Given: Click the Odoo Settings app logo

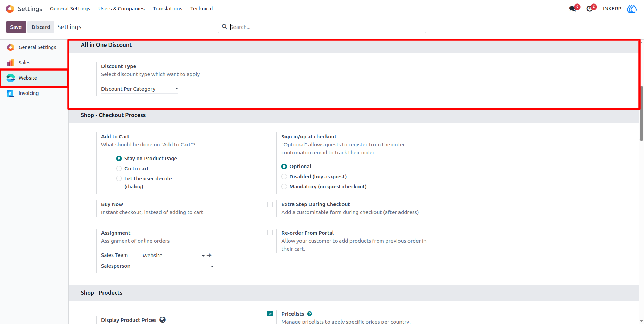Looking at the screenshot, I should [x=10, y=9].
